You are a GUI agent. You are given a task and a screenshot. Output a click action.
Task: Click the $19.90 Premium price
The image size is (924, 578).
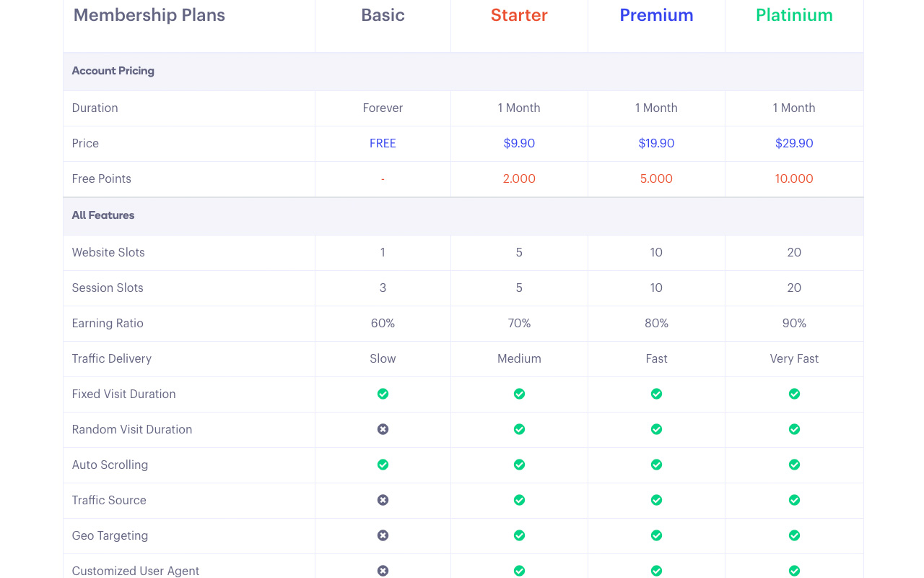(656, 143)
